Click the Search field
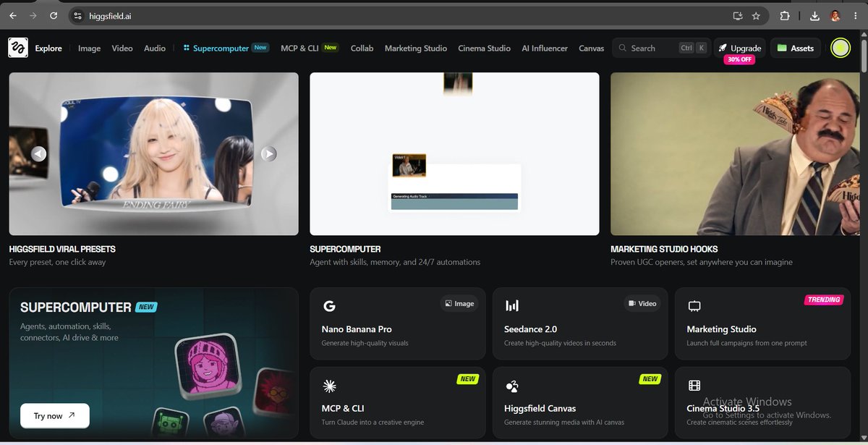Viewport: 868px width, 445px height. (661, 48)
